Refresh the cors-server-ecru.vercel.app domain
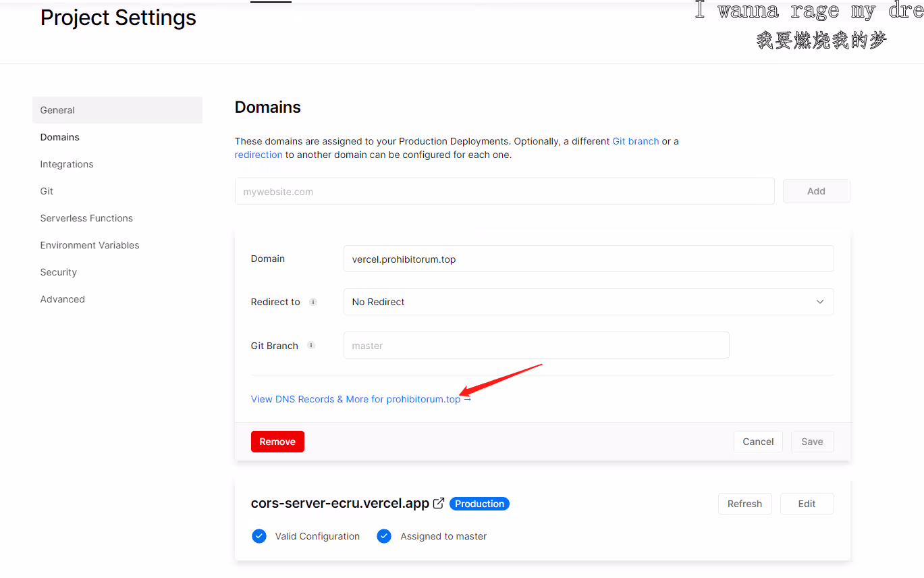This screenshot has width=924, height=578. 744,504
